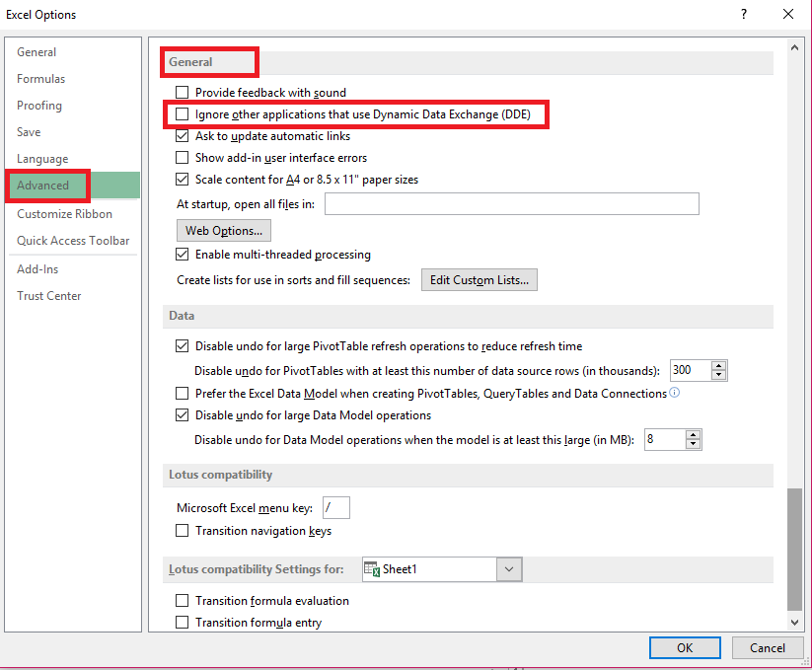
Task: Disable Enable multi-threaded processing checkbox
Action: point(182,255)
